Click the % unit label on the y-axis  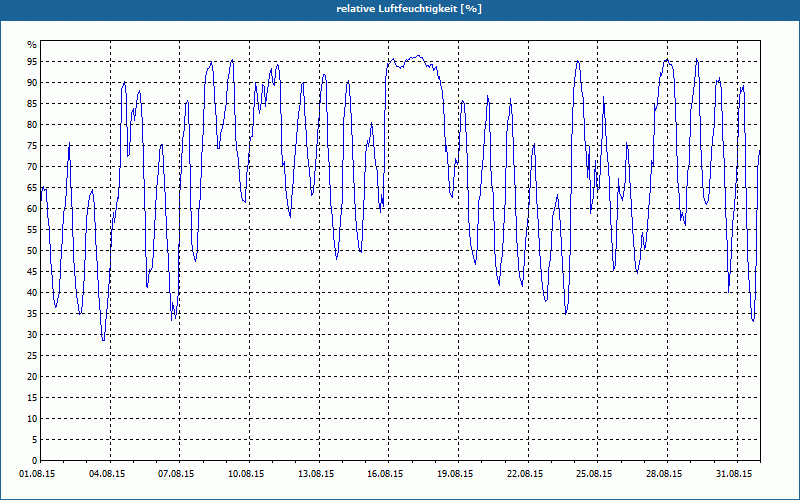32,45
